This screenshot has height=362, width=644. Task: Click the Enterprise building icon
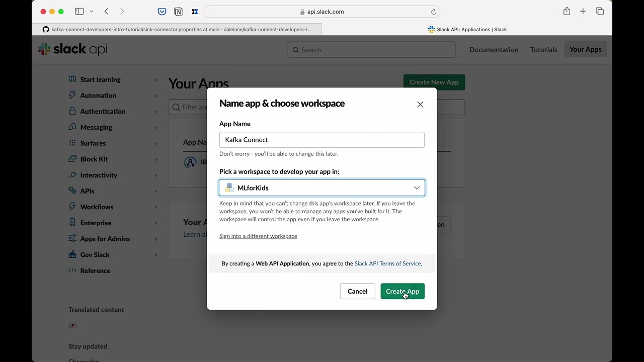pyautogui.click(x=72, y=223)
